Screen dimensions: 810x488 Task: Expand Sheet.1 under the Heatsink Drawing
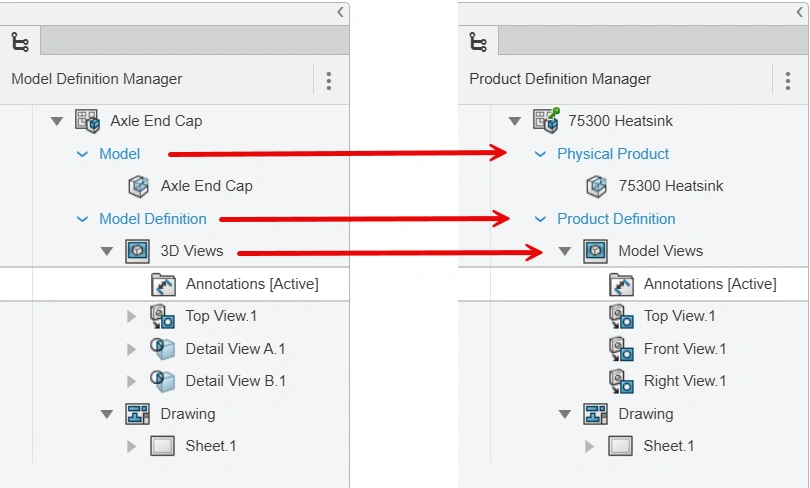(589, 446)
